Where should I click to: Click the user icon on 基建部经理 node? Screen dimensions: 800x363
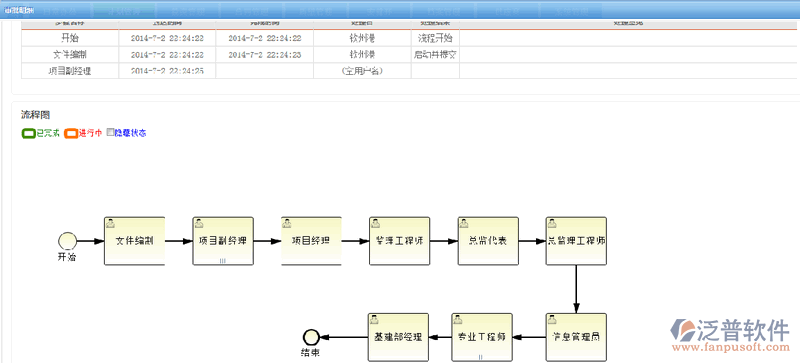click(374, 320)
